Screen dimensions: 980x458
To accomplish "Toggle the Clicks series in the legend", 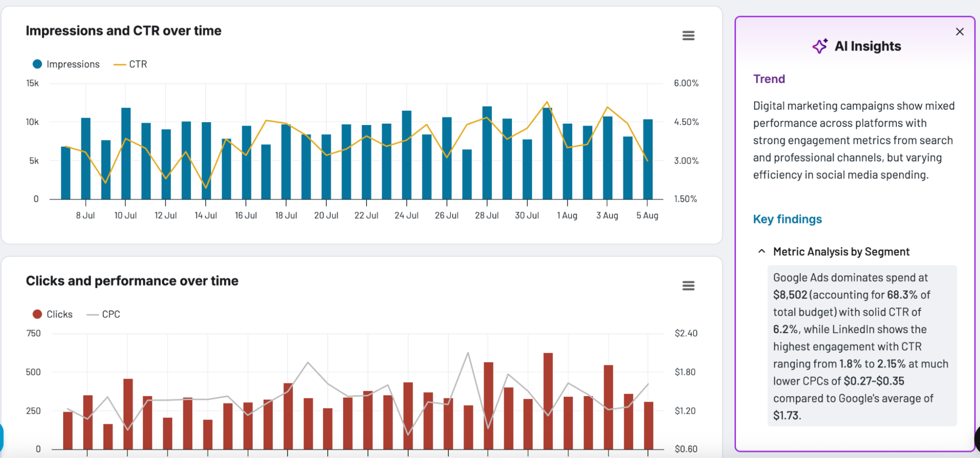I will (59, 314).
